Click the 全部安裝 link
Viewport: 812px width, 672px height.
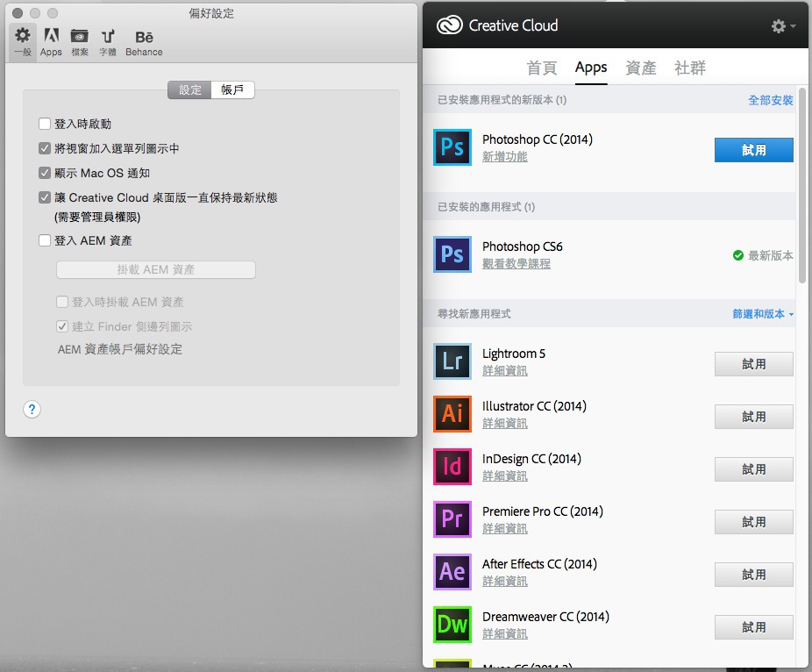click(x=771, y=100)
